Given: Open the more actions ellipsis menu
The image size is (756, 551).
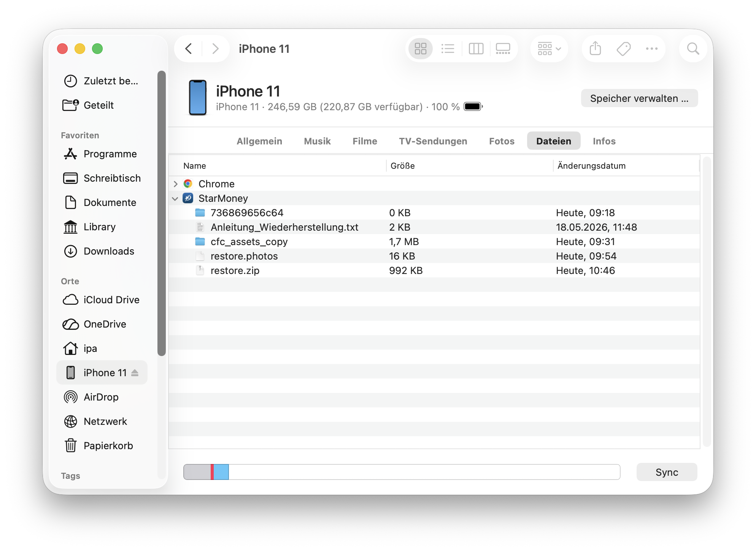Looking at the screenshot, I should click(651, 49).
